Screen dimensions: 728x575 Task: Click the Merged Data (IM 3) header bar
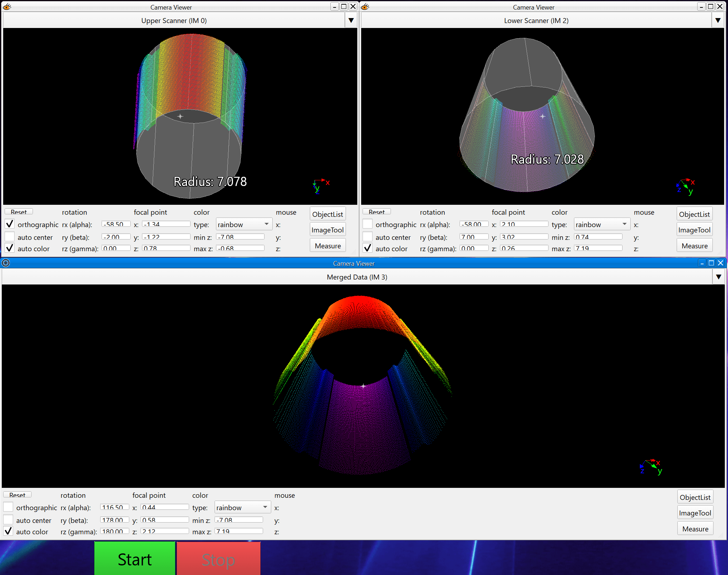pyautogui.click(x=357, y=277)
